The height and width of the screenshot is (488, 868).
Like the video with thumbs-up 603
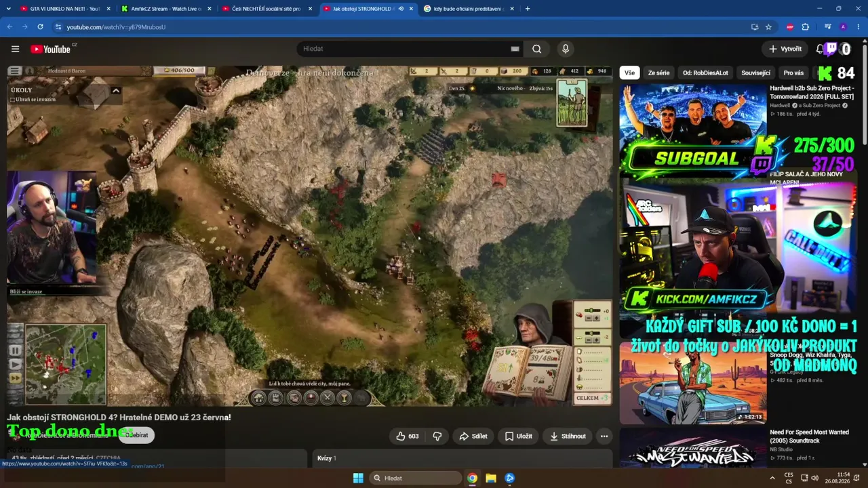coord(407,436)
